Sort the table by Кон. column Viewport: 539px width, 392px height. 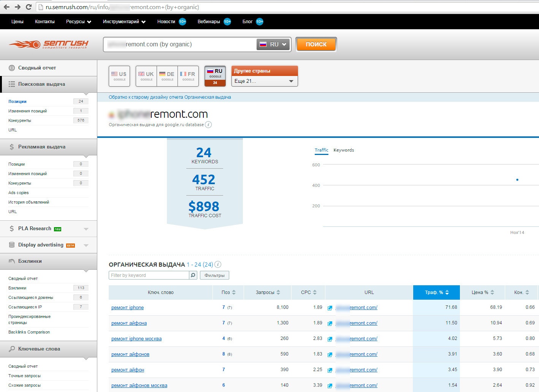pyautogui.click(x=522, y=292)
